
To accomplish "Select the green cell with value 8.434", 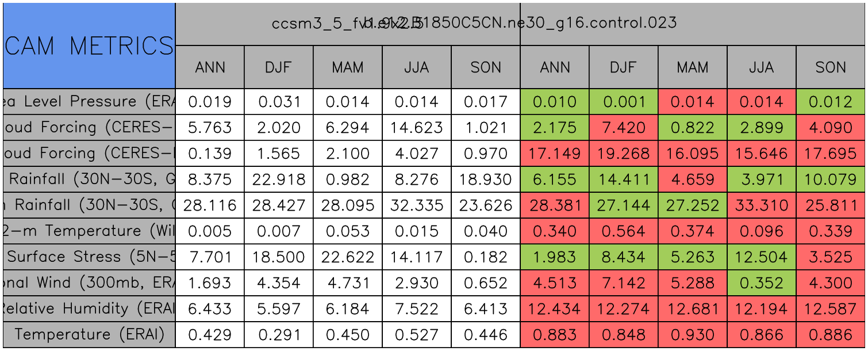I will click(624, 257).
